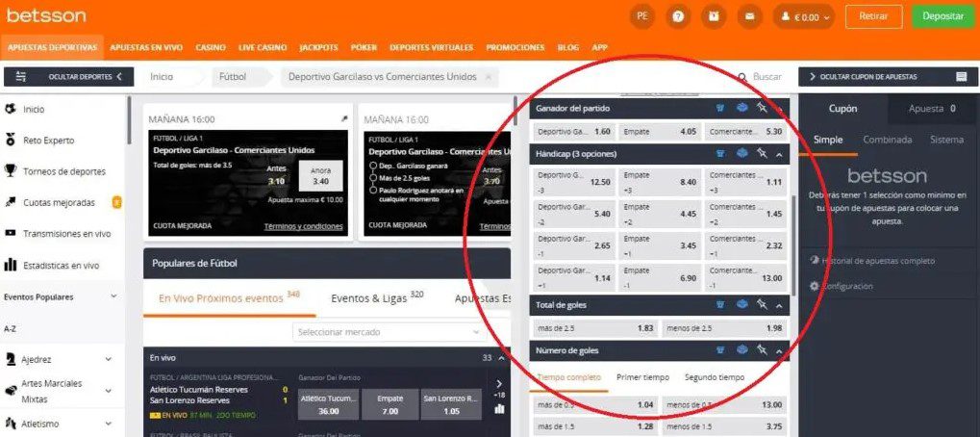Pin the Total de goles market
The height and width of the screenshot is (437, 980).
click(x=762, y=304)
